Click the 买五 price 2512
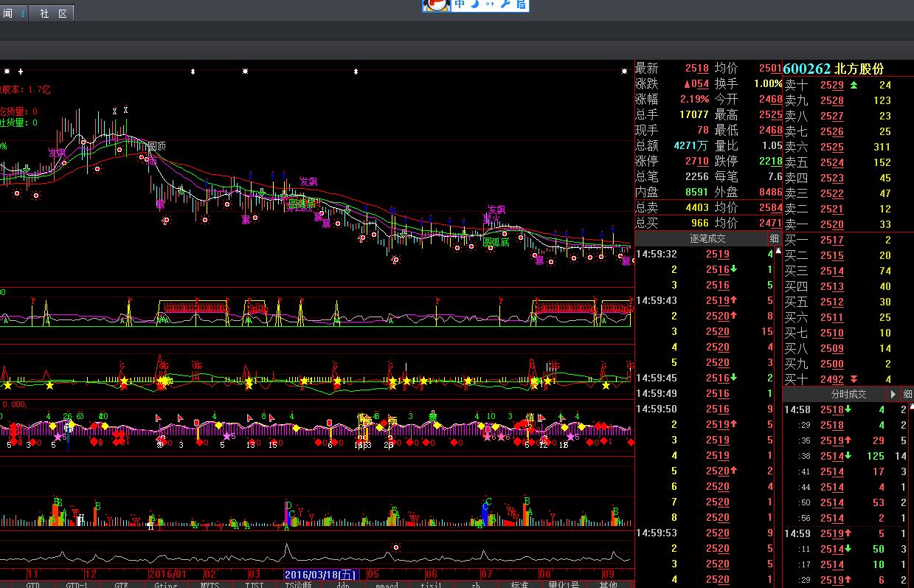The height and width of the screenshot is (588, 914). (831, 302)
